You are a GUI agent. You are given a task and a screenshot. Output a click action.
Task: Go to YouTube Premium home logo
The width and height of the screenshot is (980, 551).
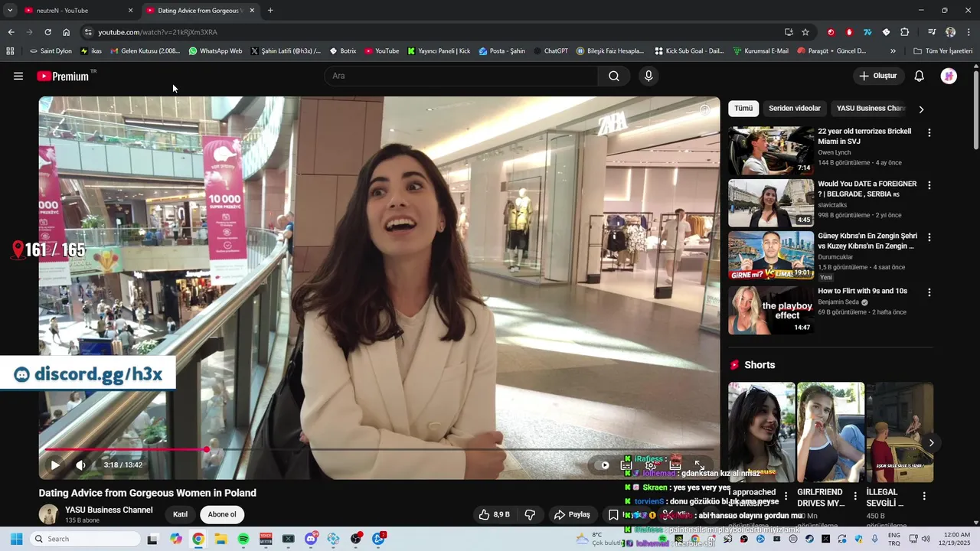click(63, 76)
